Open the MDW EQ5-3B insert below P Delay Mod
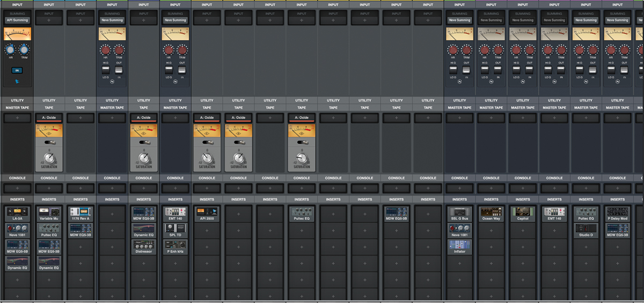644x303 pixels. tap(618, 230)
